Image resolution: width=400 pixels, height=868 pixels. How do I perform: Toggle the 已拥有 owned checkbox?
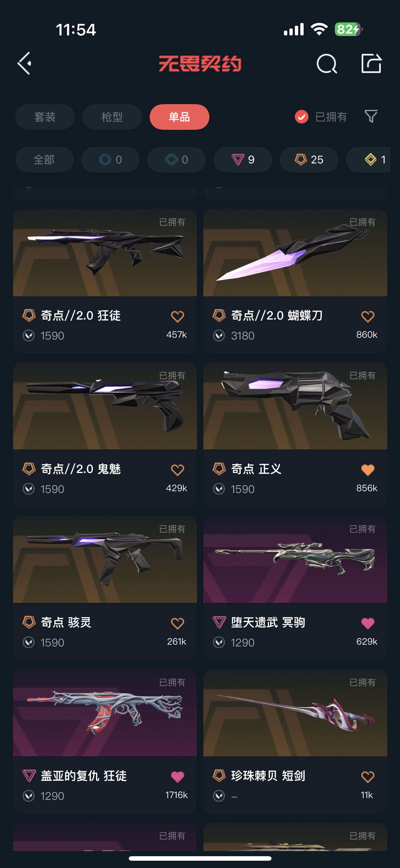[x=302, y=117]
